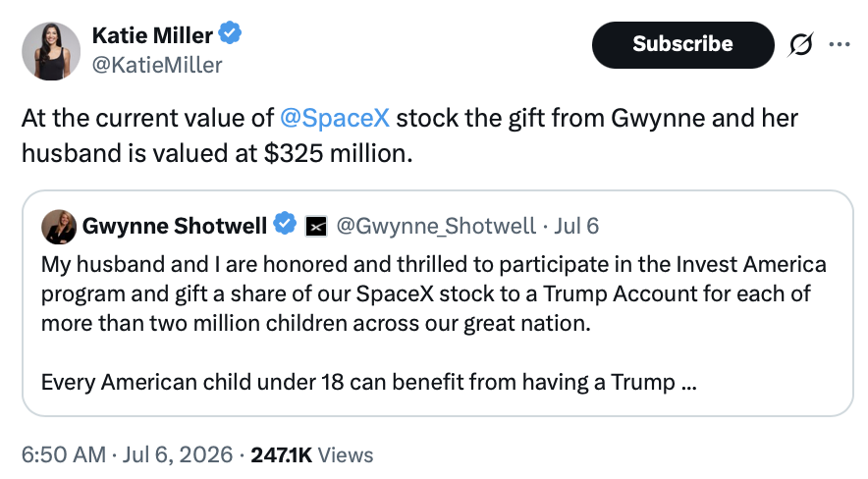Click Gwynne Shotwell's blue verified badge
Image resolution: width=868 pixels, height=479 pixels.
click(x=285, y=223)
